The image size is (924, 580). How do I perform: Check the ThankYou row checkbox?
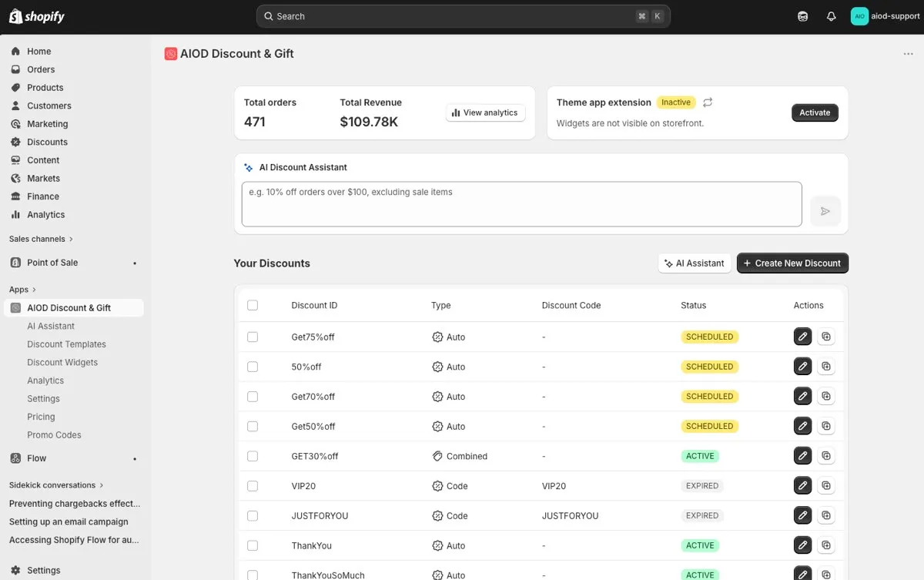pyautogui.click(x=253, y=545)
